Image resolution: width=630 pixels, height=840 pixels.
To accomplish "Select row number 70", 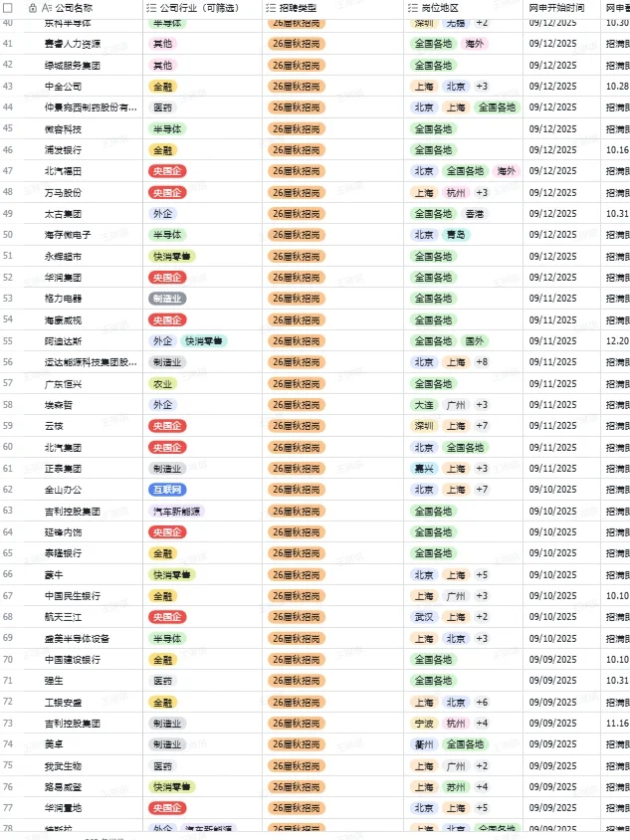I will (8, 660).
